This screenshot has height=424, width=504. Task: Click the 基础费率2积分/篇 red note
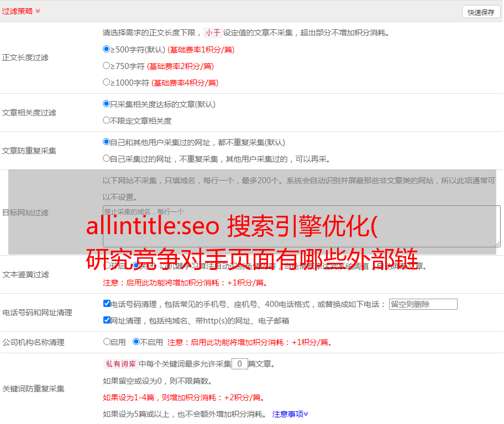(x=180, y=66)
